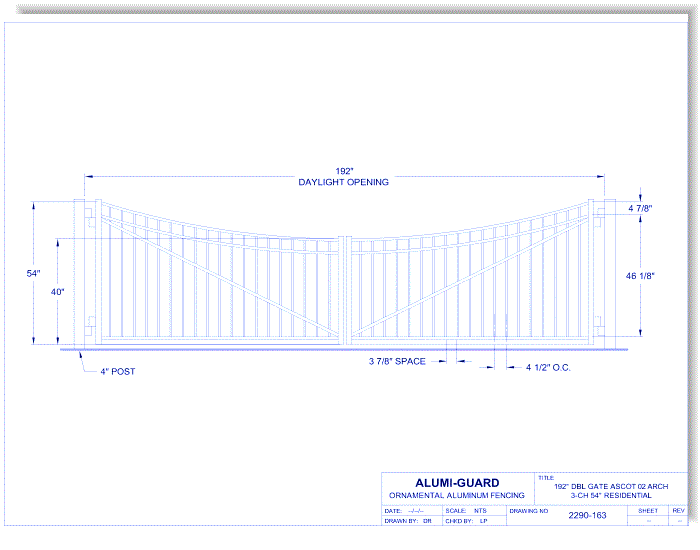Click the 4 1/2" O.C. label
The image size is (700, 550).
click(x=548, y=367)
